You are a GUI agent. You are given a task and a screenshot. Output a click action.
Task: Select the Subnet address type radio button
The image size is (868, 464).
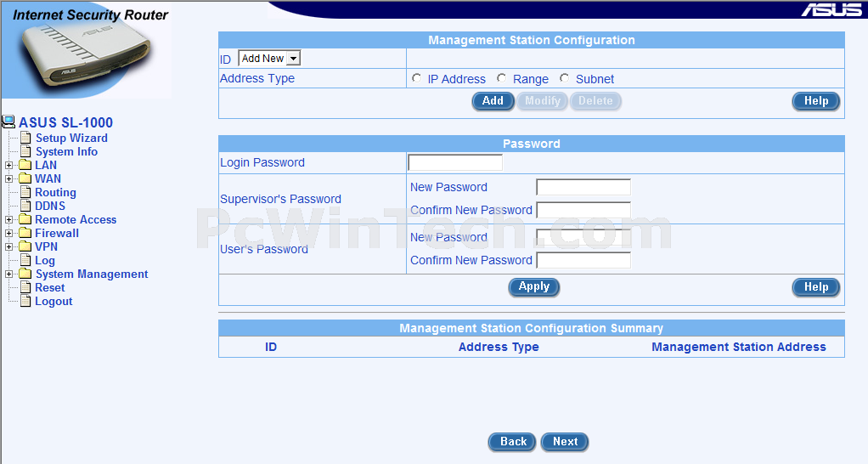[564, 78]
